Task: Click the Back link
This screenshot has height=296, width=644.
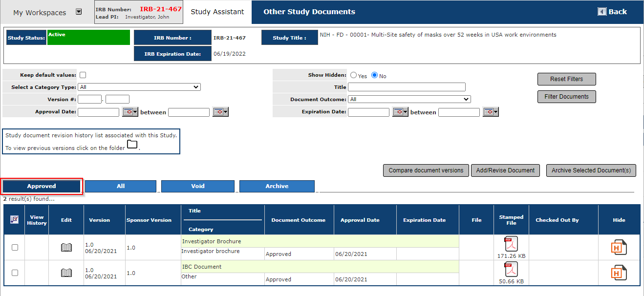Action: [x=618, y=12]
